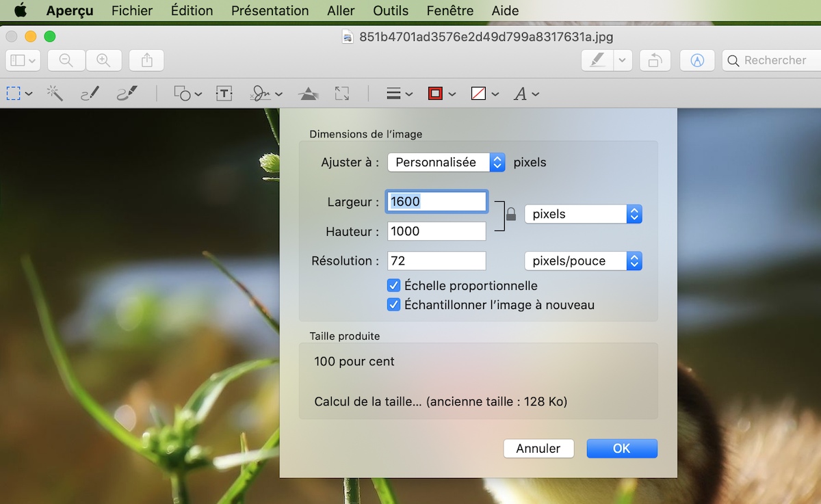821x504 pixels.
Task: Click the Share button in toolbar
Action: point(146,60)
